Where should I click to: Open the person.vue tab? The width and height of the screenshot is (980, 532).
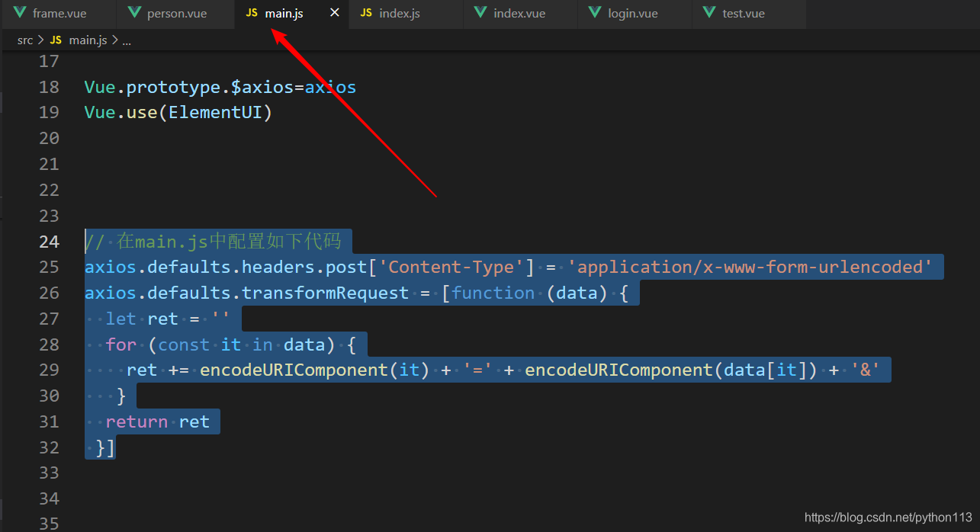[x=175, y=14]
